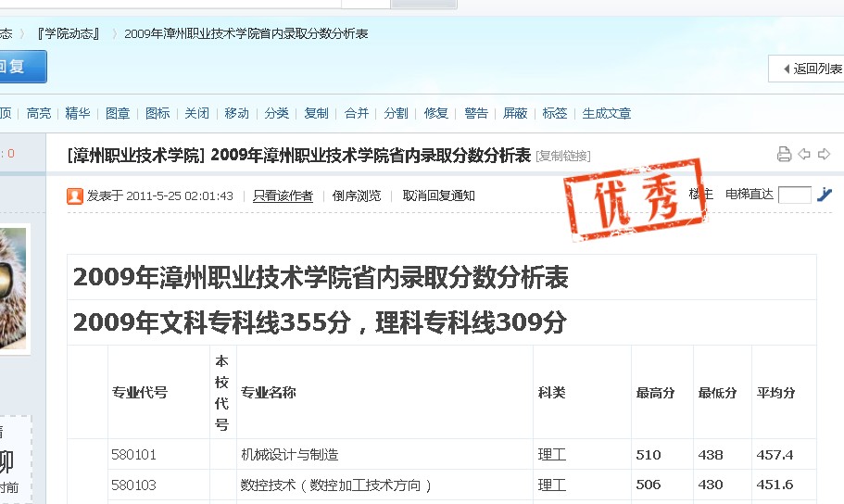This screenshot has width=844, height=504.
Task: Select the 精华 moderation option
Action: click(x=78, y=113)
